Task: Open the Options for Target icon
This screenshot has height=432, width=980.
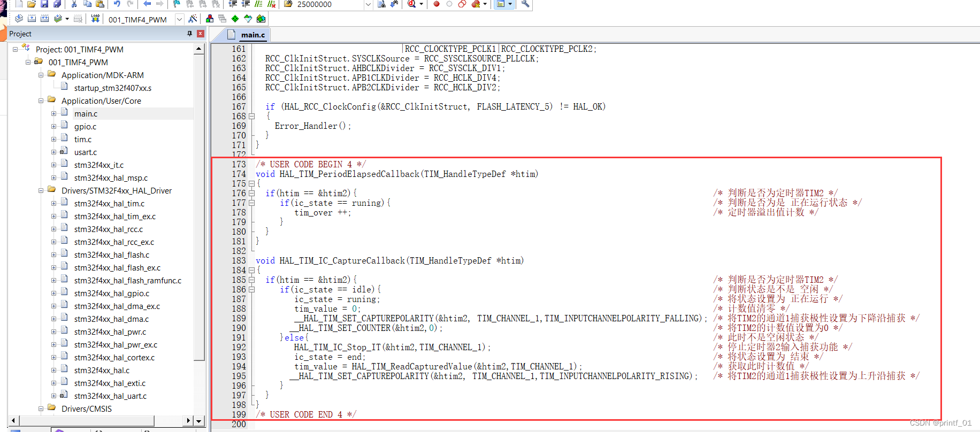Action: [193, 19]
